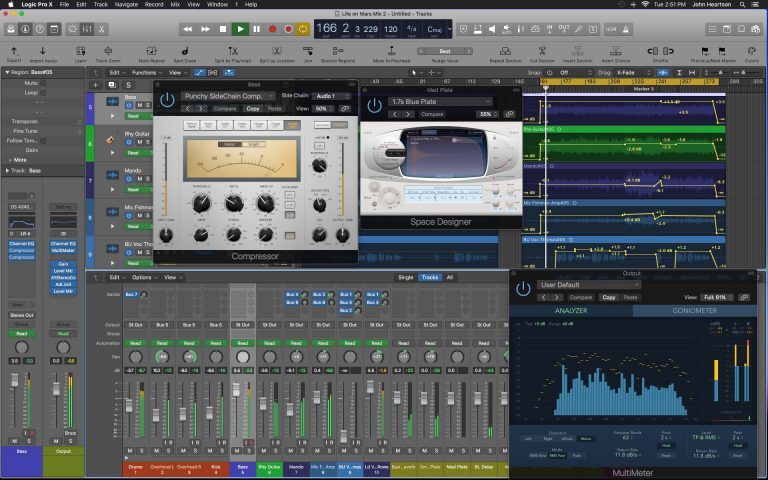Open the 1.7s Blue Plate preset menu
Image resolution: width=768 pixels, height=480 pixels.
click(x=440, y=101)
